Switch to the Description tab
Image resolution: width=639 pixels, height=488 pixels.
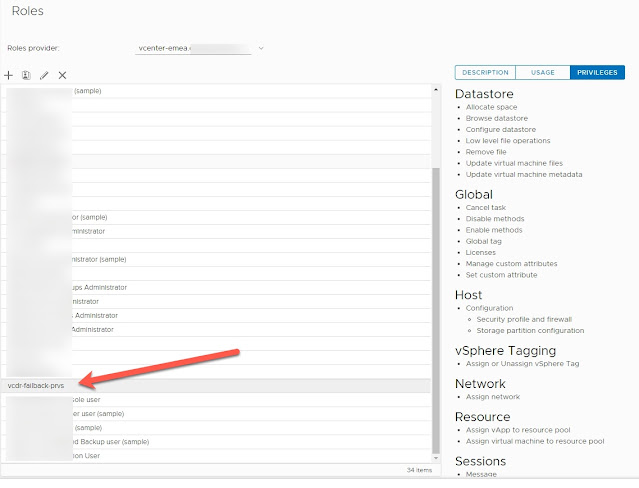[485, 73]
